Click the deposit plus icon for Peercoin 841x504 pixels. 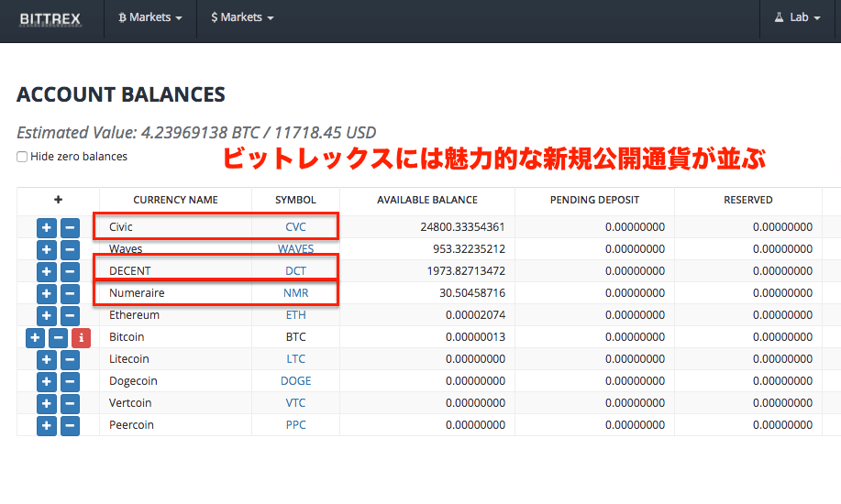47,426
